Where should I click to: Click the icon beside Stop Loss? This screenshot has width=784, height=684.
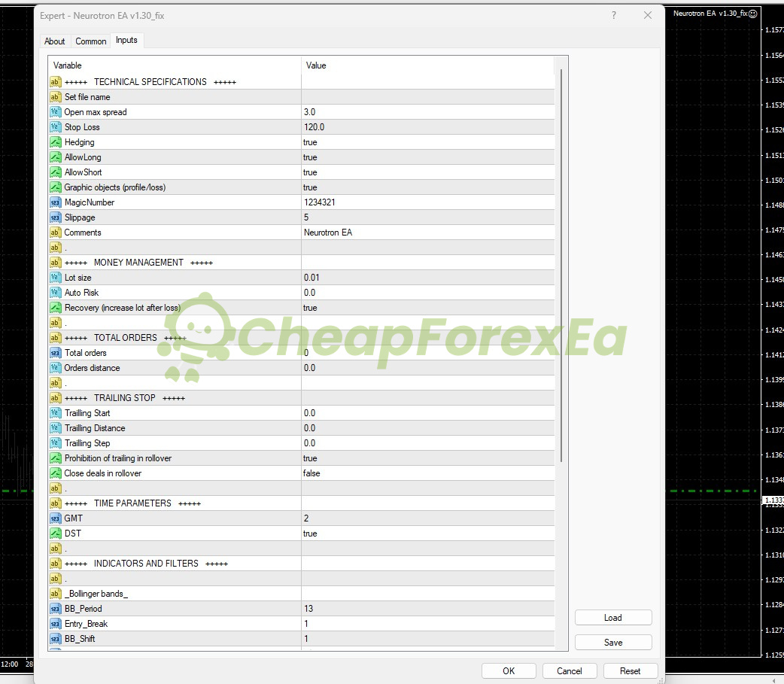click(x=56, y=127)
